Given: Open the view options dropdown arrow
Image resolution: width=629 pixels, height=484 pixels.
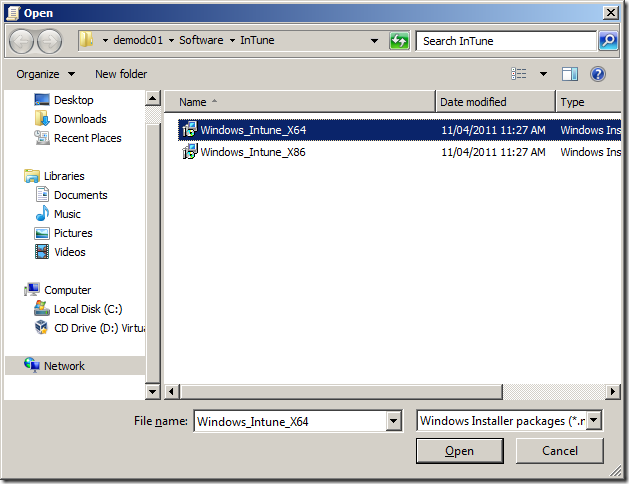Looking at the screenshot, I should point(543,74).
